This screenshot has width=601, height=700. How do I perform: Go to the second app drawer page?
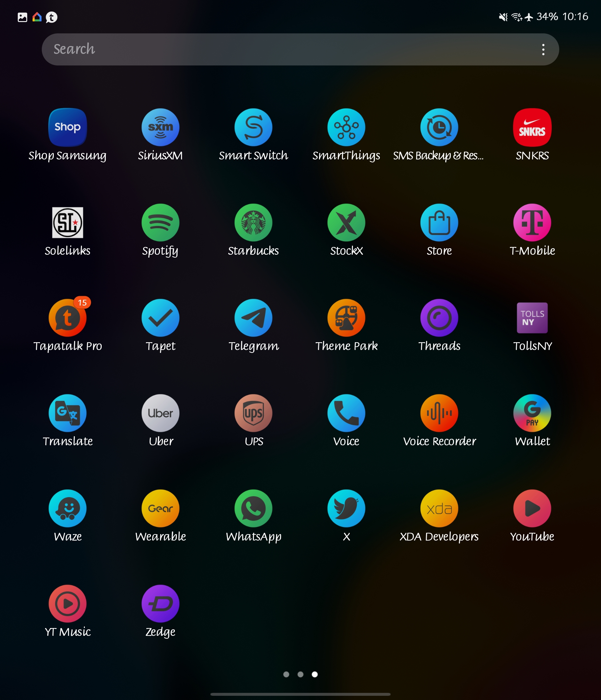point(300,674)
